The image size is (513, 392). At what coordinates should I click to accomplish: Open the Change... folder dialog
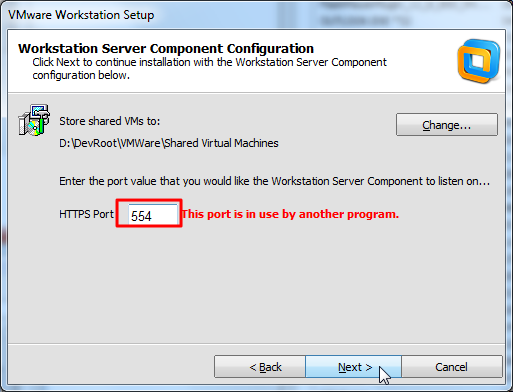[x=447, y=125]
